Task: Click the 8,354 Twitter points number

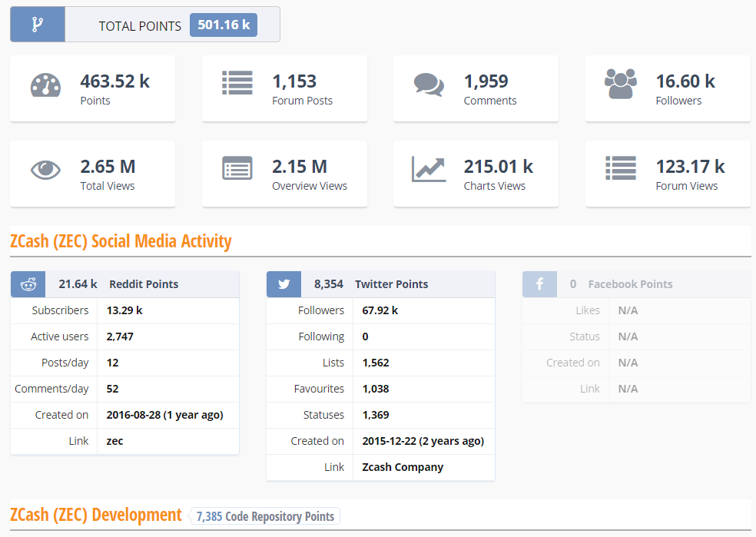Action: tap(329, 284)
